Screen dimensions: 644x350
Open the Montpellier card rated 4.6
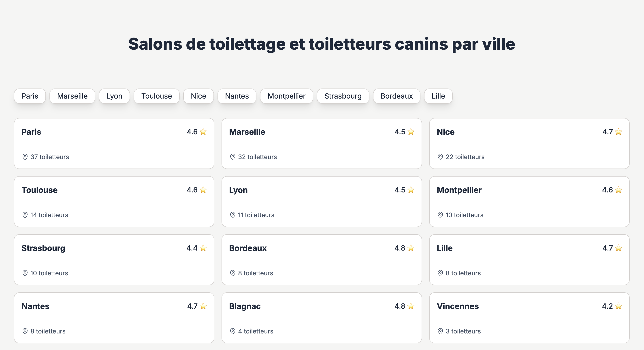(x=529, y=202)
